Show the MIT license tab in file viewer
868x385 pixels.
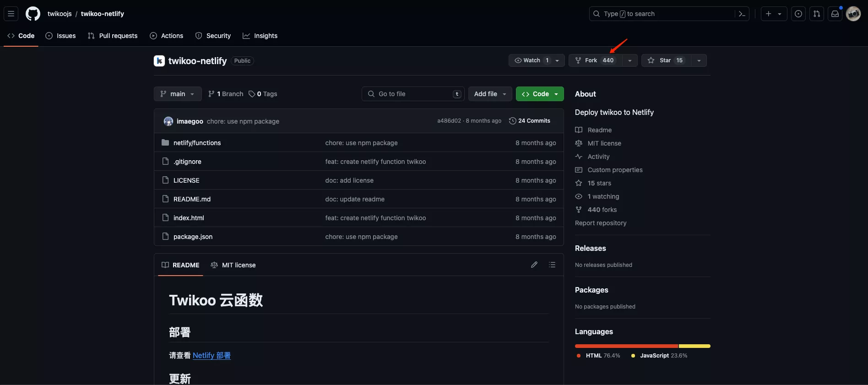233,265
